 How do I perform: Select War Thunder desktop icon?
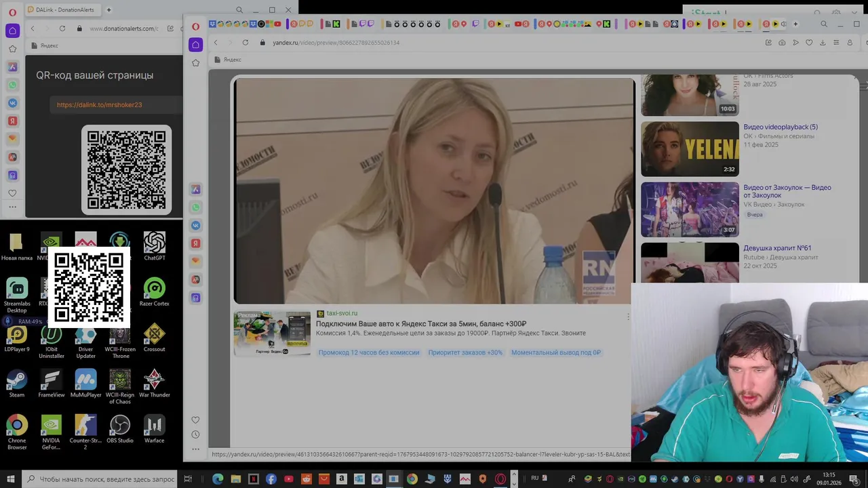pos(155,383)
